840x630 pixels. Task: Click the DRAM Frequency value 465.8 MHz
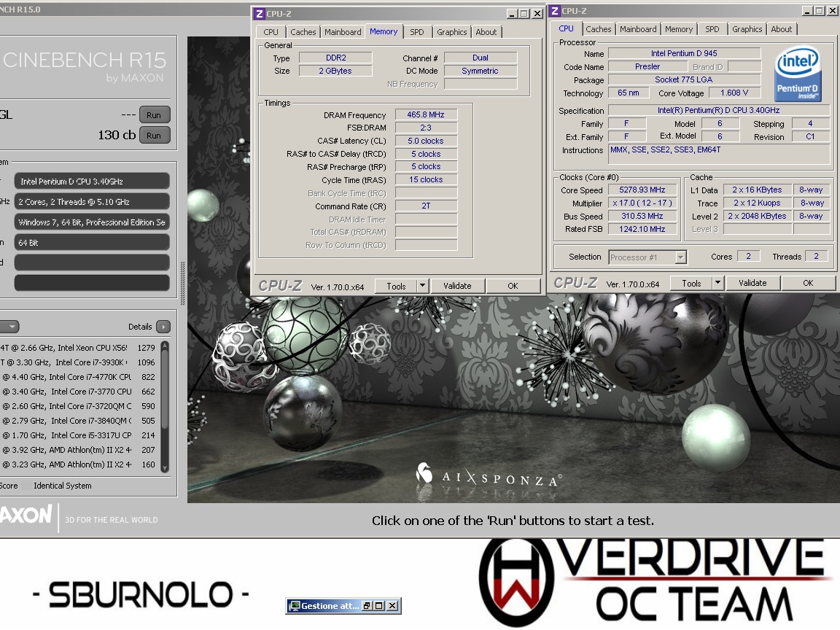tap(426, 114)
